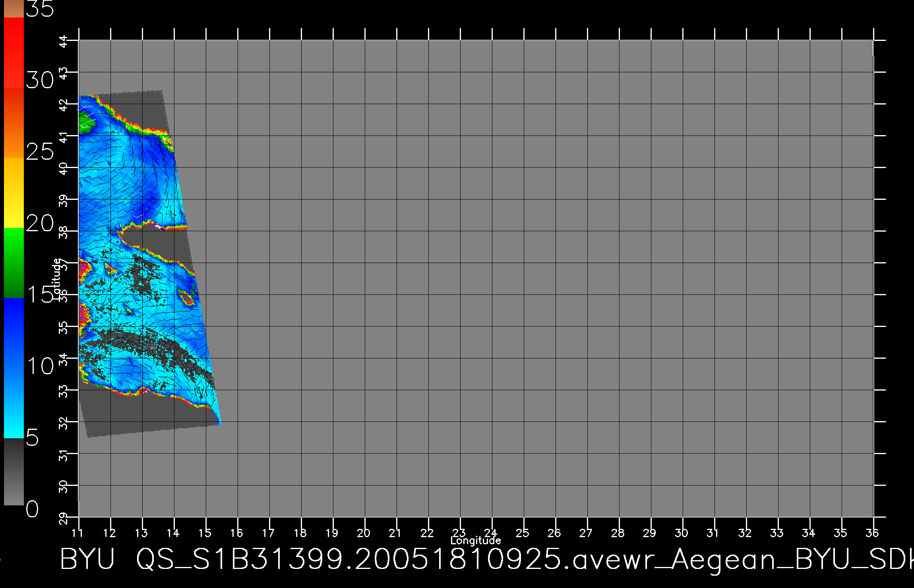Click the colorbar scale value 20

40,223
